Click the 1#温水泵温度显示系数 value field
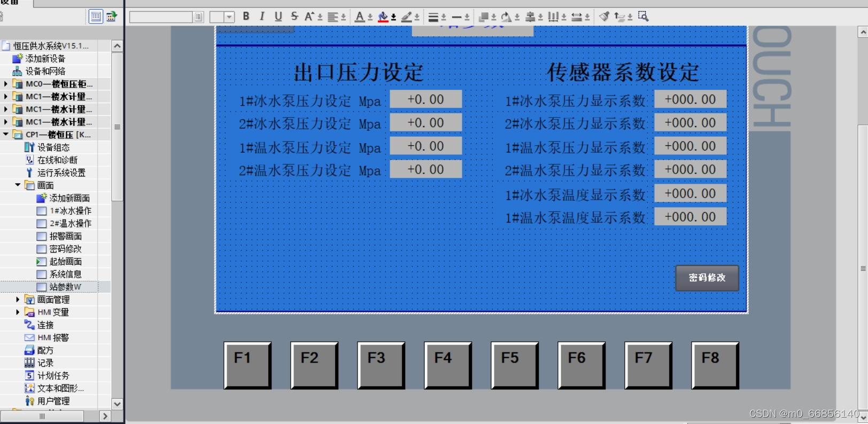This screenshot has width=868, height=424. point(690,217)
